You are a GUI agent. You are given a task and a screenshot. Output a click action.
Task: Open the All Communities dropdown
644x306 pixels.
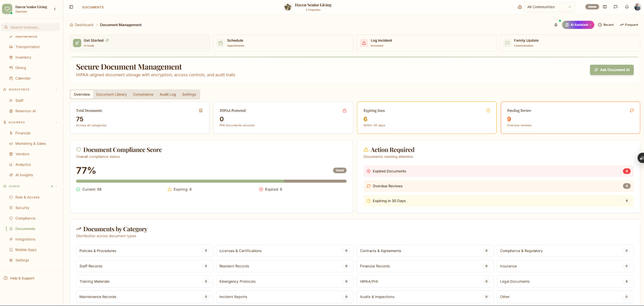click(549, 7)
